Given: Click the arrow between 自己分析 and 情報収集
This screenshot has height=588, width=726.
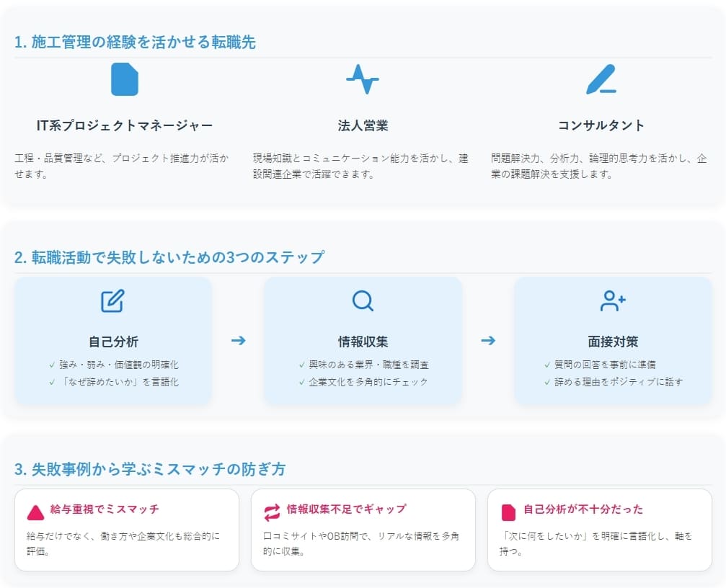Looking at the screenshot, I should click(x=238, y=341).
